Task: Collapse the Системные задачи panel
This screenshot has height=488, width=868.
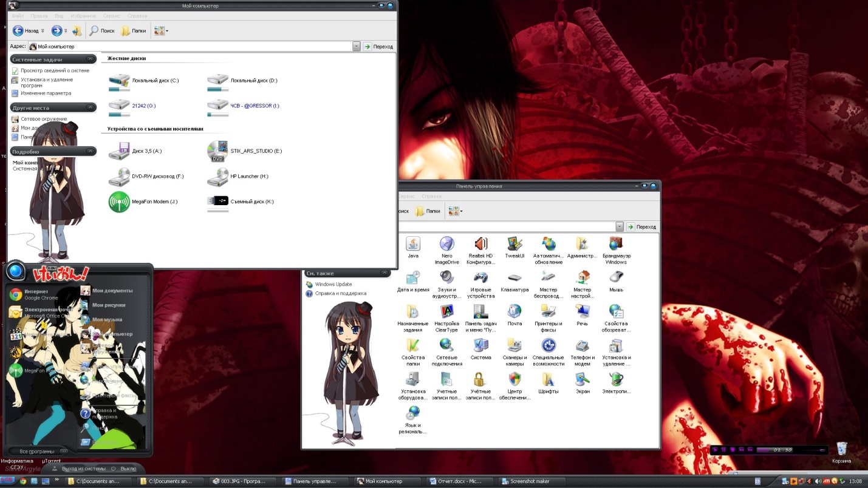Action: [x=91, y=59]
